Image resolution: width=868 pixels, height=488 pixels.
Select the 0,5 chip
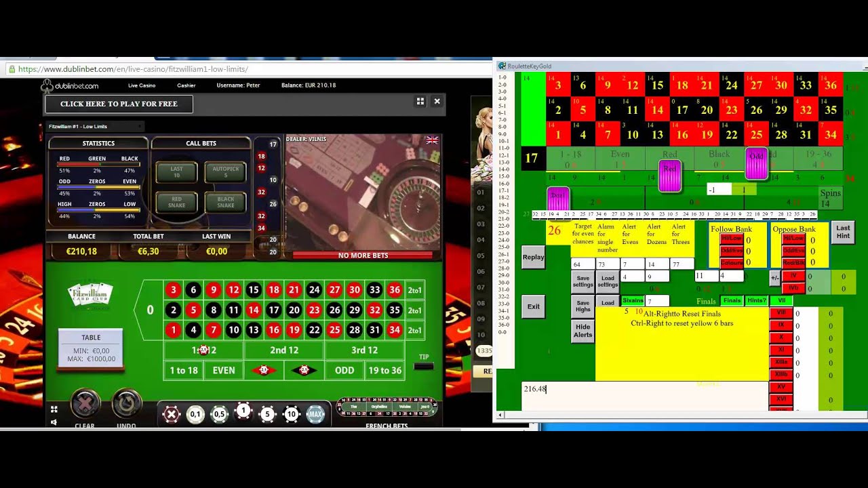click(x=219, y=414)
